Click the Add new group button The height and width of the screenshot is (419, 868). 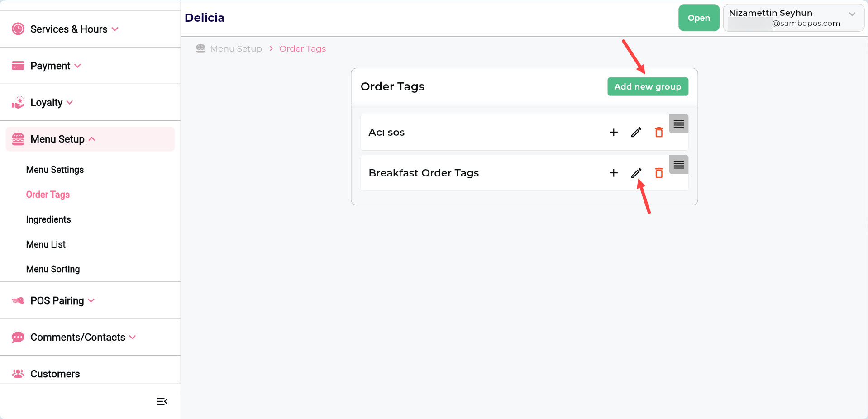coord(647,86)
